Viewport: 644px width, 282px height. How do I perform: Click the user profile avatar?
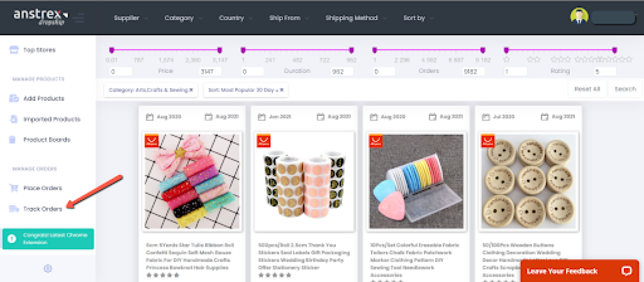tap(579, 17)
